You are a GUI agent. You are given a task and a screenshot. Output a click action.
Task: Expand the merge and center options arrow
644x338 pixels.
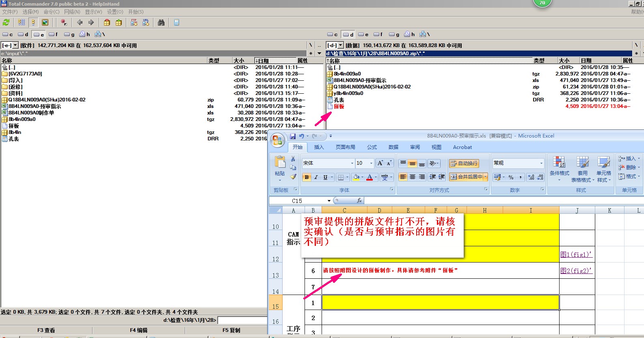(x=485, y=177)
